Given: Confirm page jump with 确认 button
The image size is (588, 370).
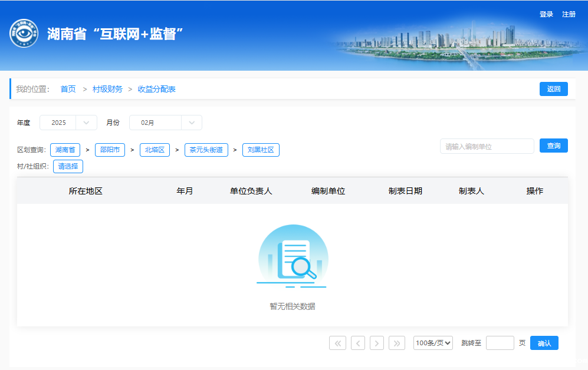Looking at the screenshot, I should (x=544, y=343).
